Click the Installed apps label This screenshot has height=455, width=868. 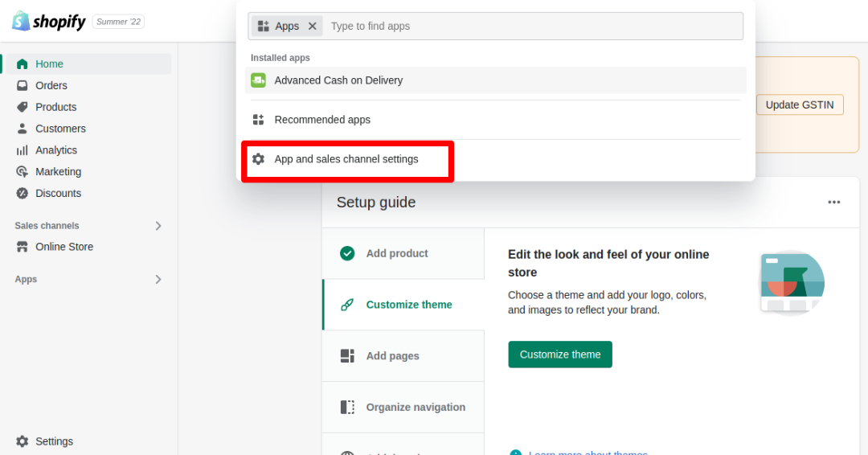tap(280, 58)
